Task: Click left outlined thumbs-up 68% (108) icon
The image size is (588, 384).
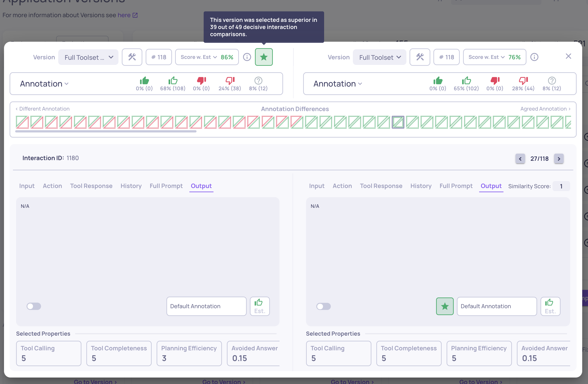Action: point(173,81)
